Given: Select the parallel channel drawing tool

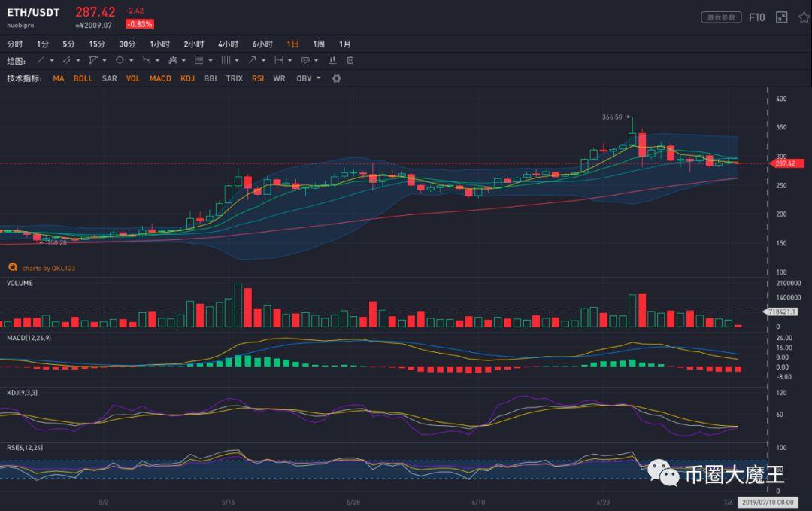Looking at the screenshot, I should [x=67, y=60].
